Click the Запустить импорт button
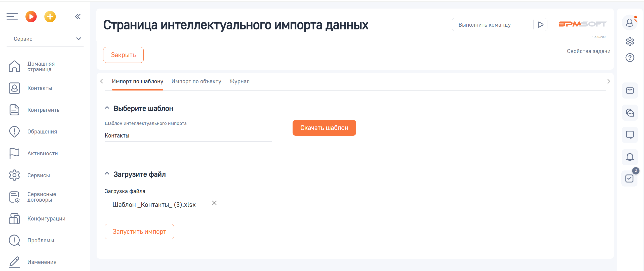The height and width of the screenshot is (271, 644). pyautogui.click(x=139, y=231)
